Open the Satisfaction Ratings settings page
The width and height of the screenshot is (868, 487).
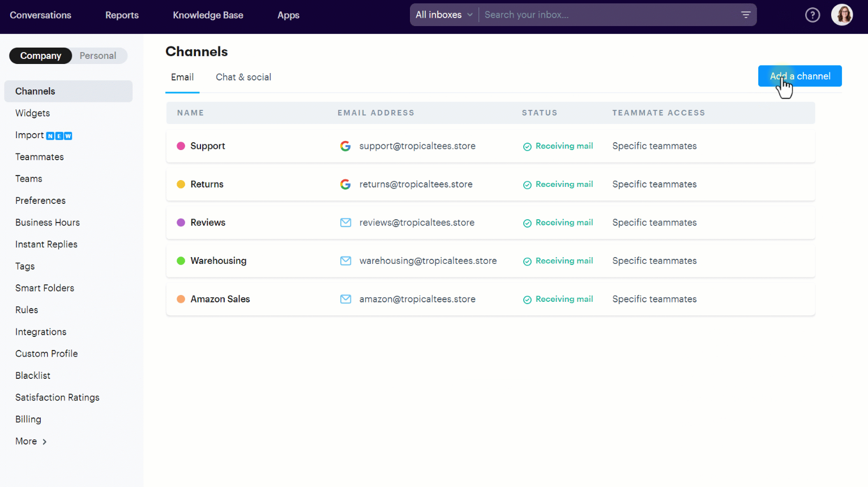pyautogui.click(x=57, y=397)
